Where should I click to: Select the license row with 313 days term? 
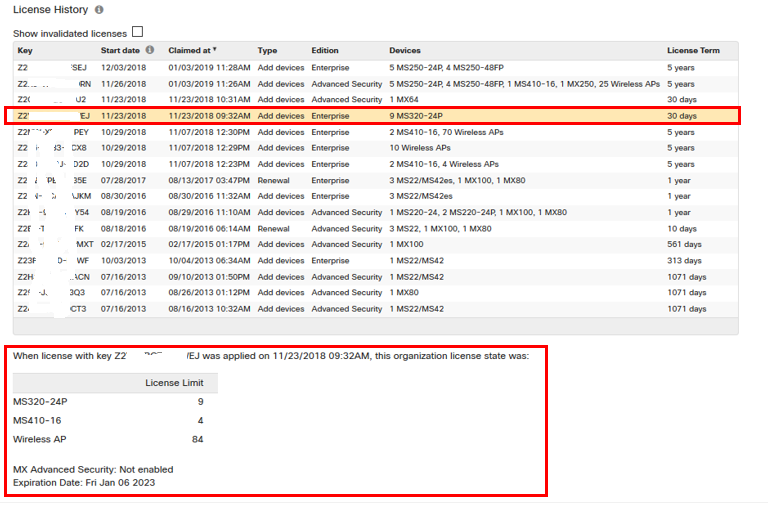[375, 261]
